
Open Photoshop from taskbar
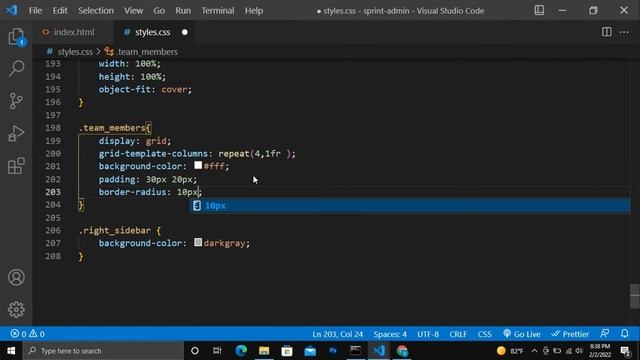pos(333,351)
